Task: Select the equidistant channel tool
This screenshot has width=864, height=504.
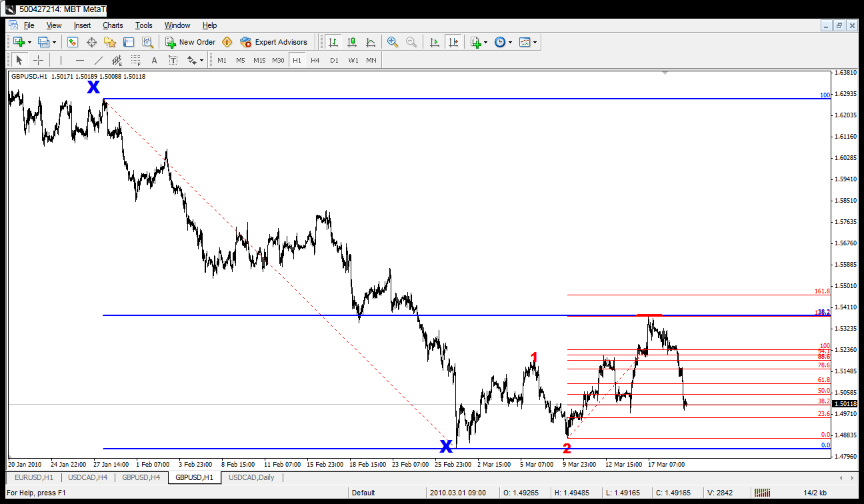Action: coord(117,60)
